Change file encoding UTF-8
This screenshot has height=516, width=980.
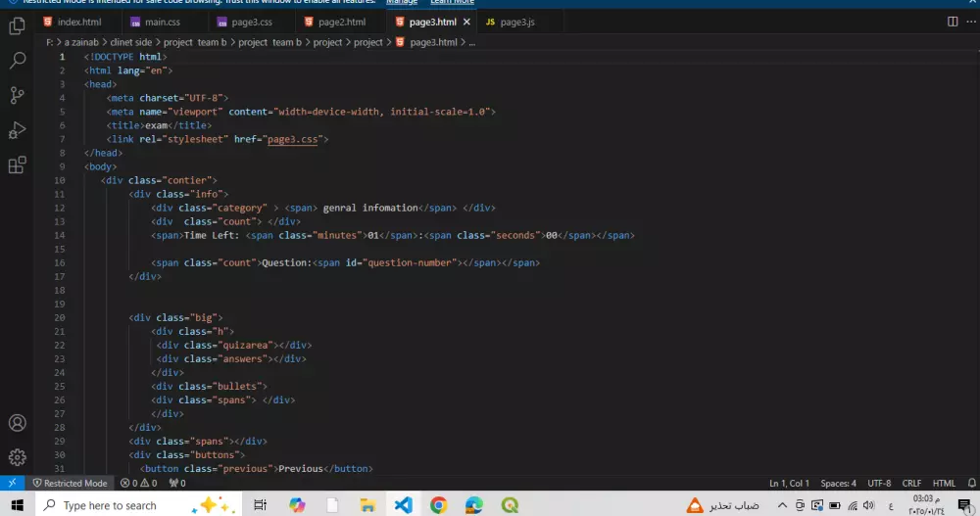tap(879, 483)
